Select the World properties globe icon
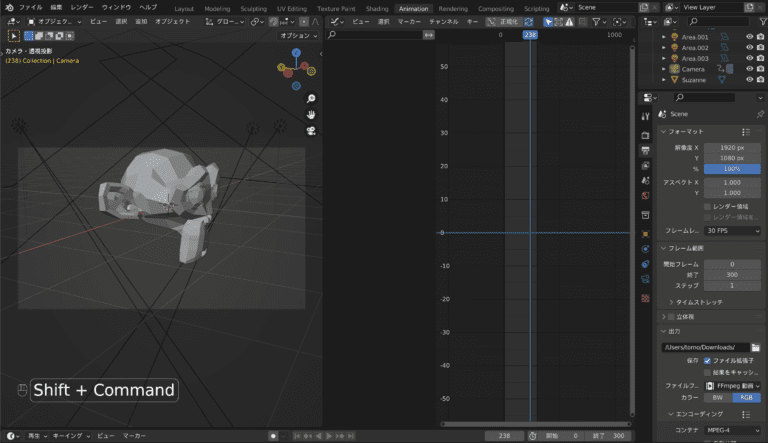This screenshot has width=768, height=443. coord(646,196)
